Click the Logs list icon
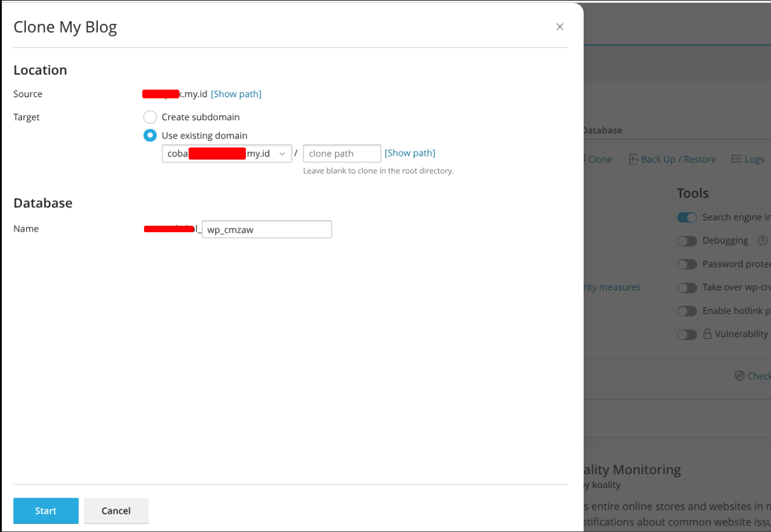Viewport: 771px width, 532px height. coord(737,159)
